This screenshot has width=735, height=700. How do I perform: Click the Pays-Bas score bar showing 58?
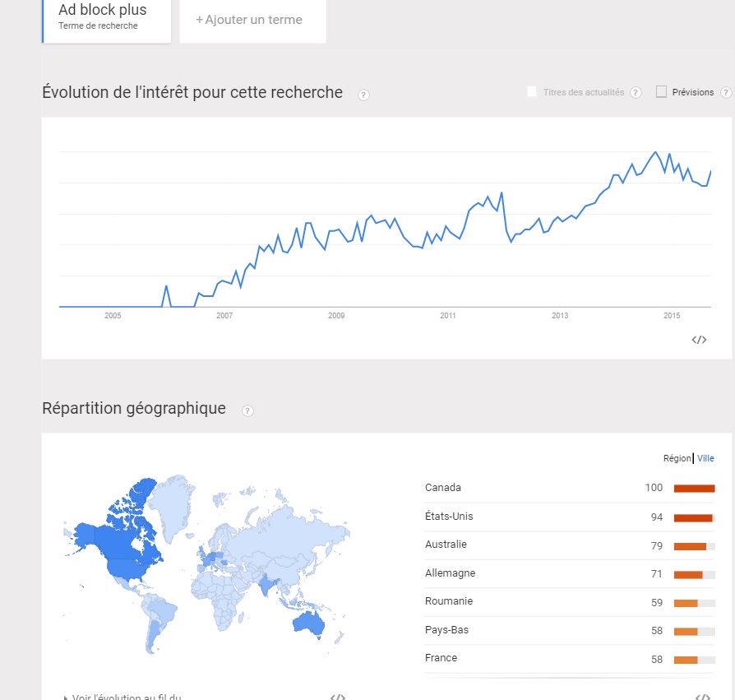(694, 632)
